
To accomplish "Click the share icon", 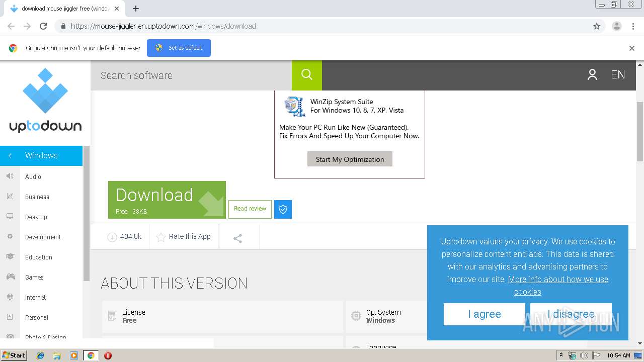I will click(x=238, y=238).
